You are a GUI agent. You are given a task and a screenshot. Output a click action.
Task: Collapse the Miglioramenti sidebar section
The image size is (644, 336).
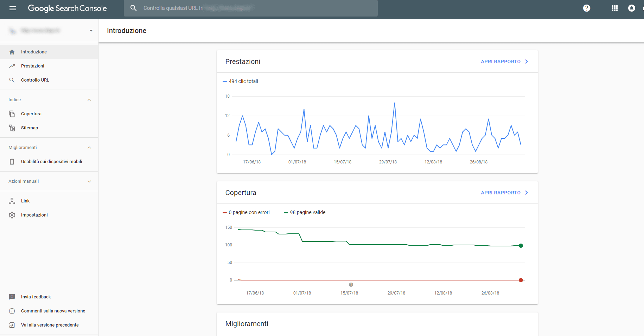(x=89, y=148)
